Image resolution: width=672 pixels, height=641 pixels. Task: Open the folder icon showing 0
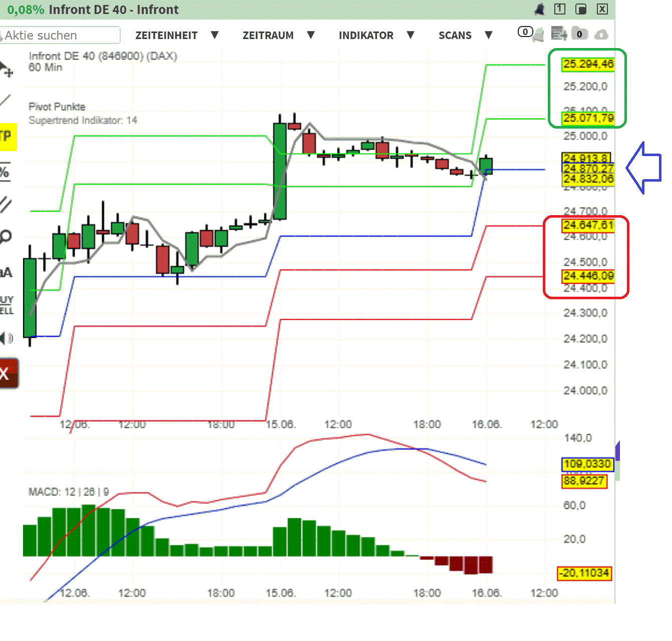point(580,34)
